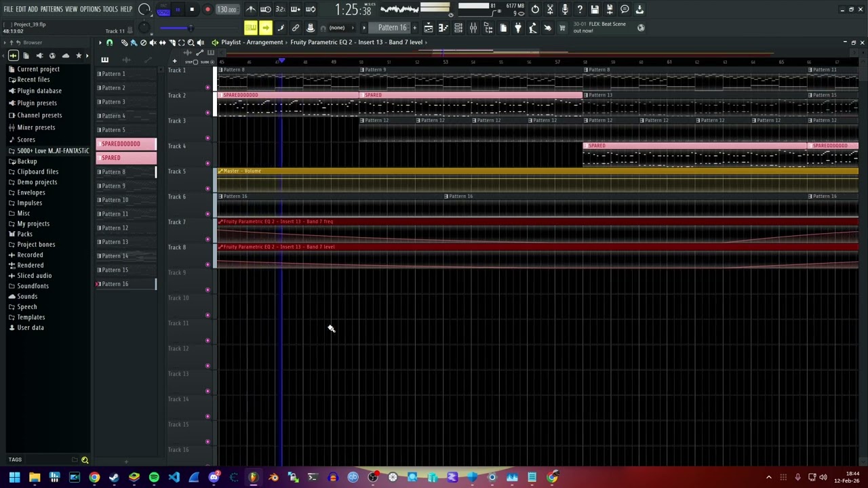Select Pattern 8 in the pattern picker
The image size is (868, 488).
click(x=126, y=172)
